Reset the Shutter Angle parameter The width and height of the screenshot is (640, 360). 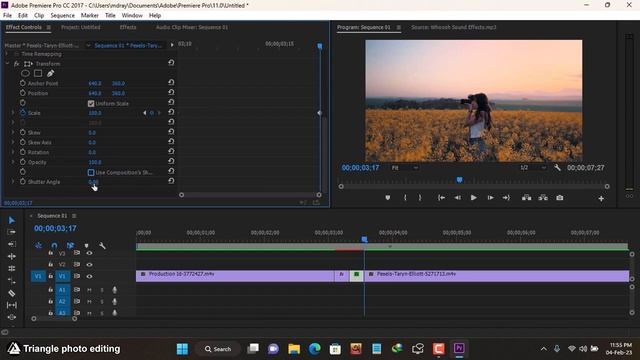pos(171,181)
